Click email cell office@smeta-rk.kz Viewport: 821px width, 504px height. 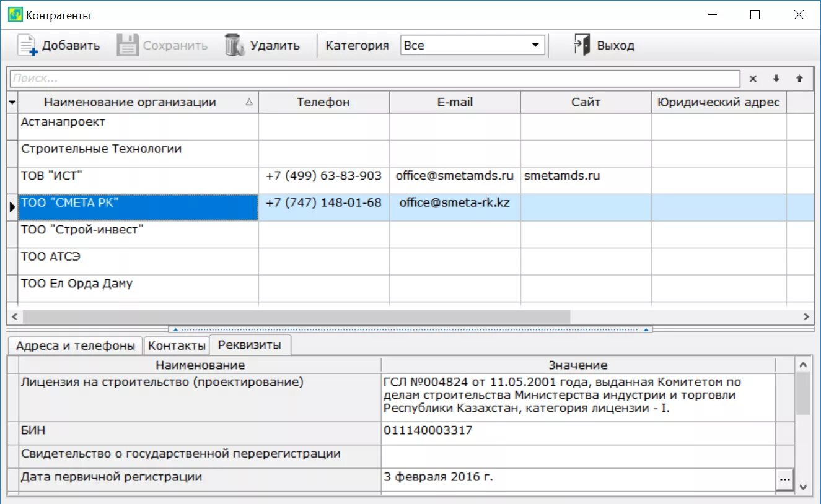click(x=455, y=207)
